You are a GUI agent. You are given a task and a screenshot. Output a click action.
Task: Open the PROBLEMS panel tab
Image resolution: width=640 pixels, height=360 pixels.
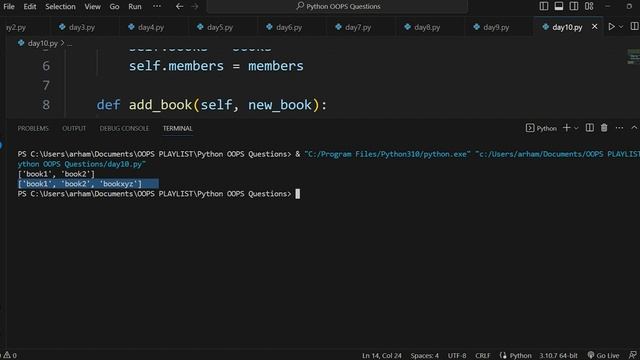[33, 129]
